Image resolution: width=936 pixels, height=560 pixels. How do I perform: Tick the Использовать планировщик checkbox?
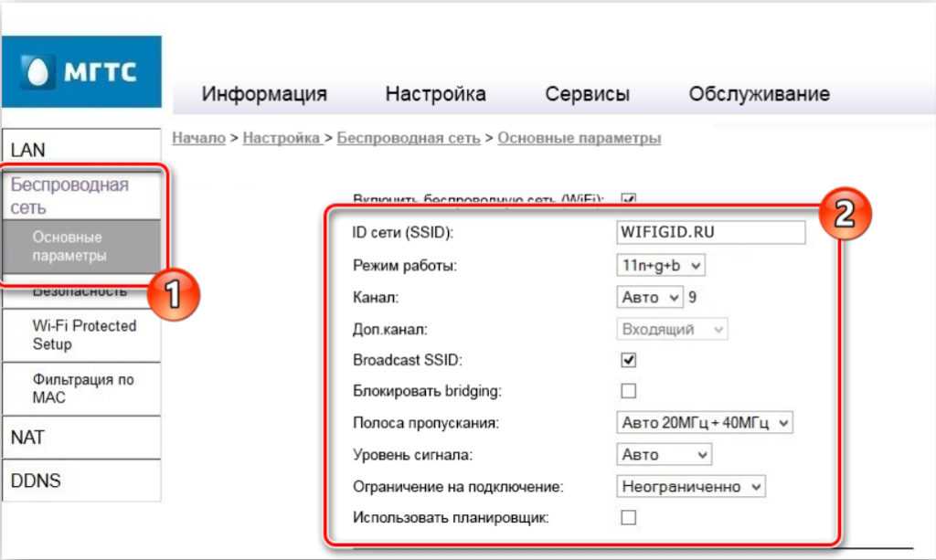tap(628, 518)
